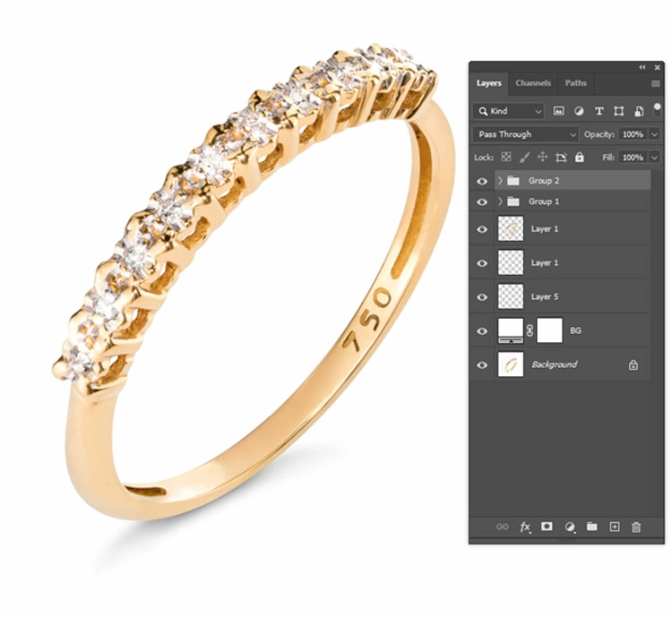Click the Group 2 folder icon
The image size is (672, 617).
(x=513, y=181)
